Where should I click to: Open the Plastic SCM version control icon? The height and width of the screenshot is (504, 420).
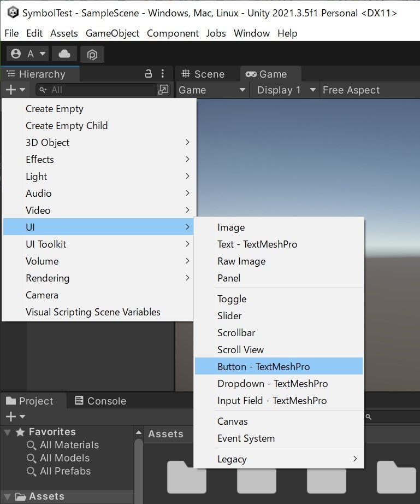click(92, 54)
